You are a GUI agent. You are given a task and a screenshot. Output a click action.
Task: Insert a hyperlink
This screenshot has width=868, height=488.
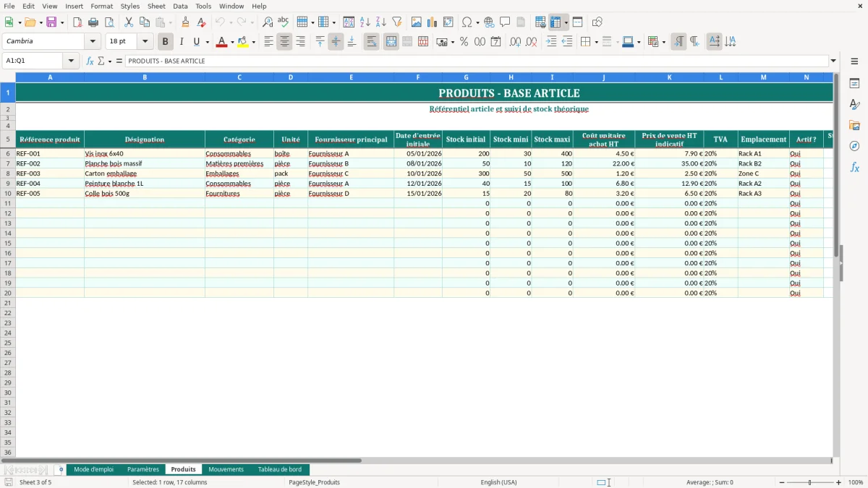489,22
